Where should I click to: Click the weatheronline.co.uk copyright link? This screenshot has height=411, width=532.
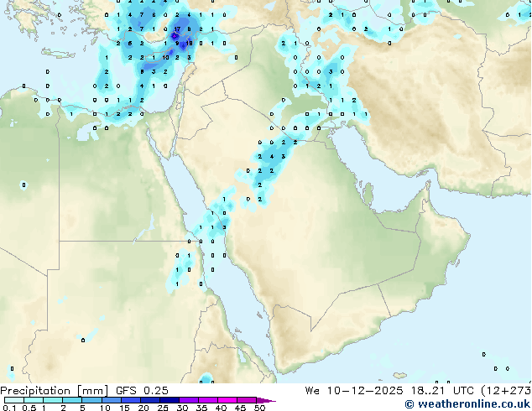[467, 404]
